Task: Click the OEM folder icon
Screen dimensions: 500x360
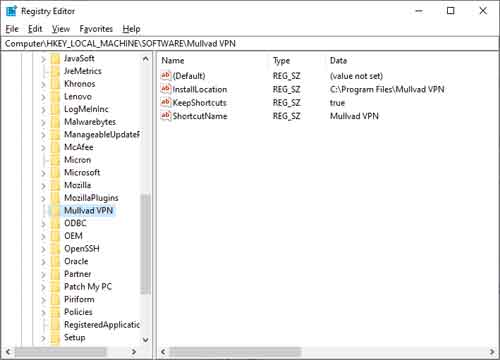Action: (x=55, y=236)
